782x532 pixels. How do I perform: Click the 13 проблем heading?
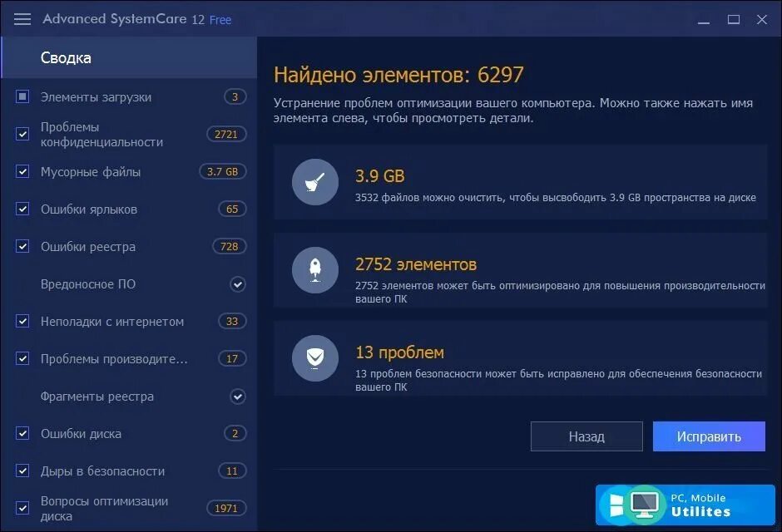(399, 352)
